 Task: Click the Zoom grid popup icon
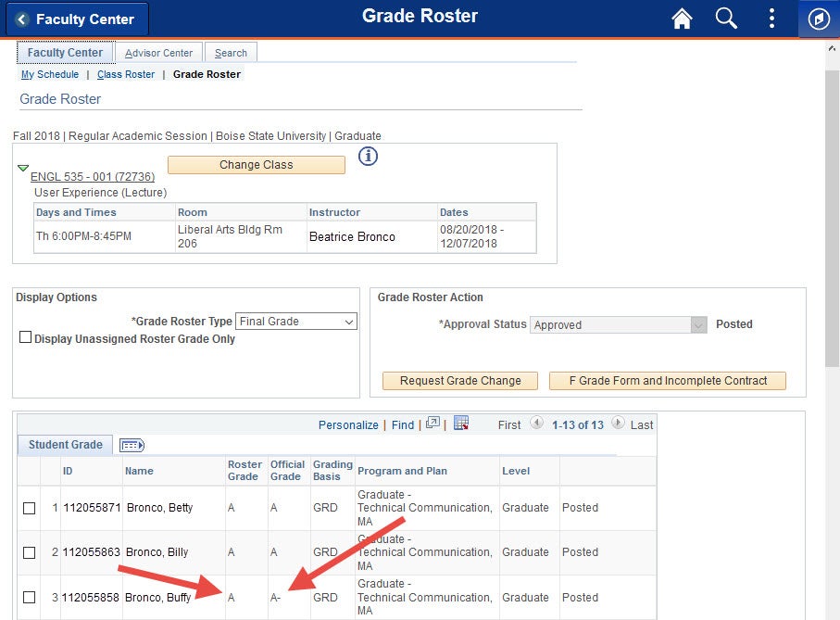433,424
